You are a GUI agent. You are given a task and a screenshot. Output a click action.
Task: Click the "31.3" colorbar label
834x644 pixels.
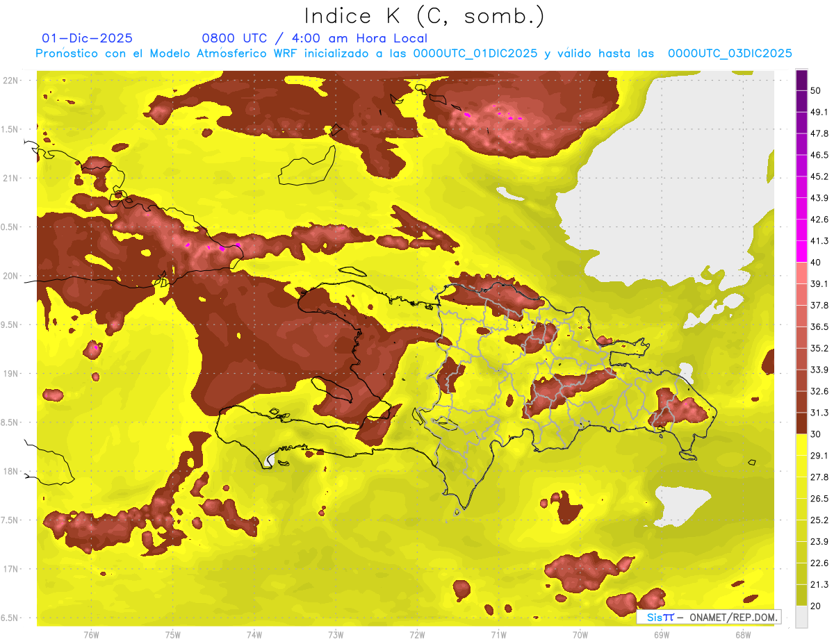tap(819, 413)
